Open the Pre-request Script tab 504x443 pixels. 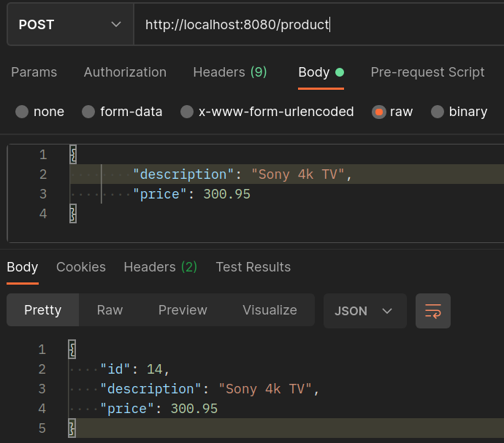[427, 72]
